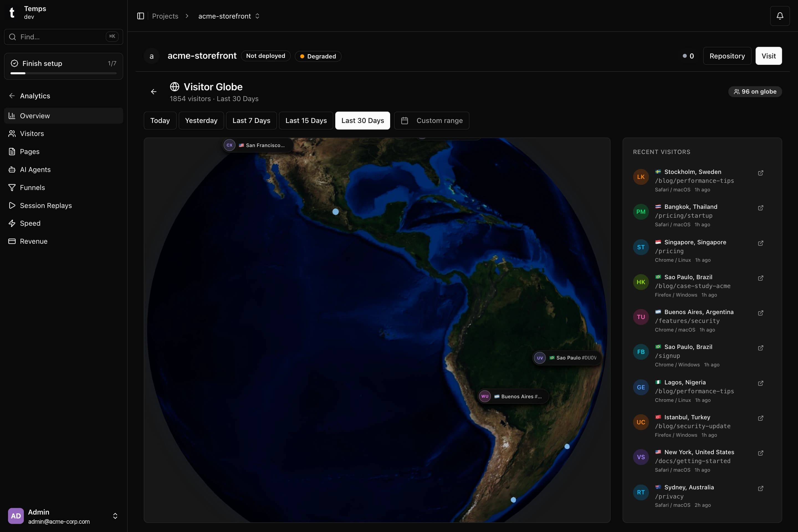This screenshot has height=532, width=798.
Task: Open the Bangkok, Thailand visitor external link
Action: tap(761, 208)
